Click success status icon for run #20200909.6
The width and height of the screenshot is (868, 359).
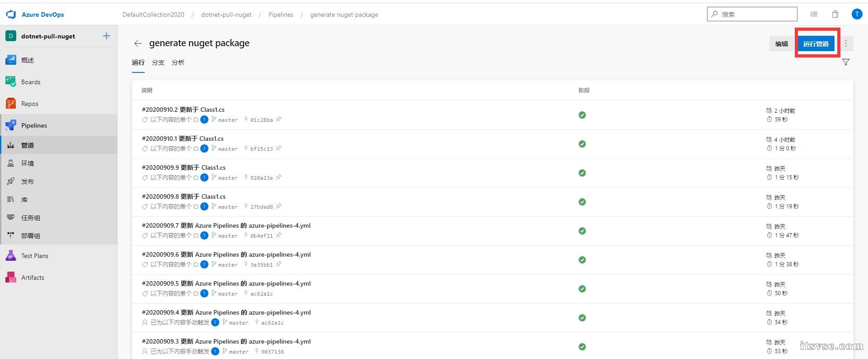pyautogui.click(x=582, y=260)
